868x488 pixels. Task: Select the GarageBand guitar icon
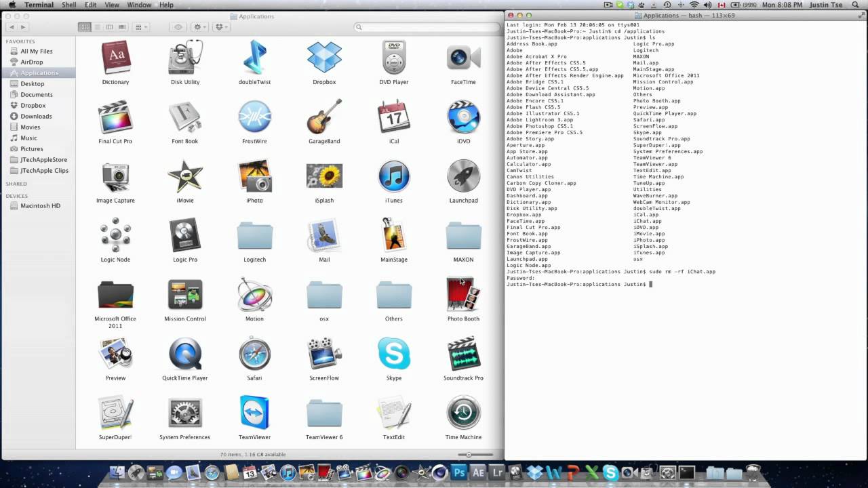[324, 117]
